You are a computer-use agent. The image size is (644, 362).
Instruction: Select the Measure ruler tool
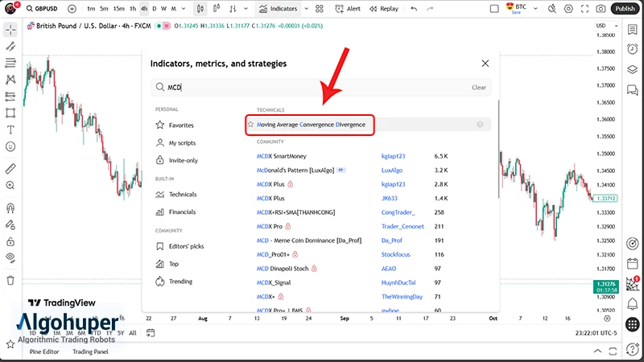[10, 169]
